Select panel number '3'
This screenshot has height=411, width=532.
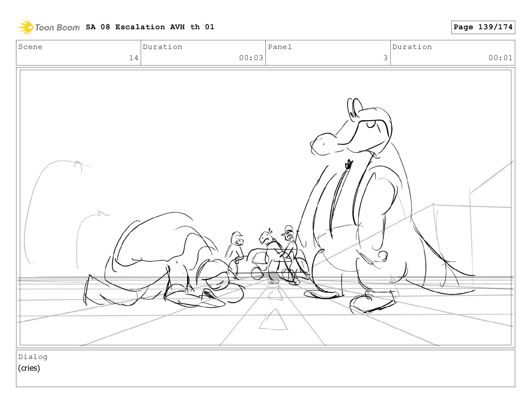(386, 58)
